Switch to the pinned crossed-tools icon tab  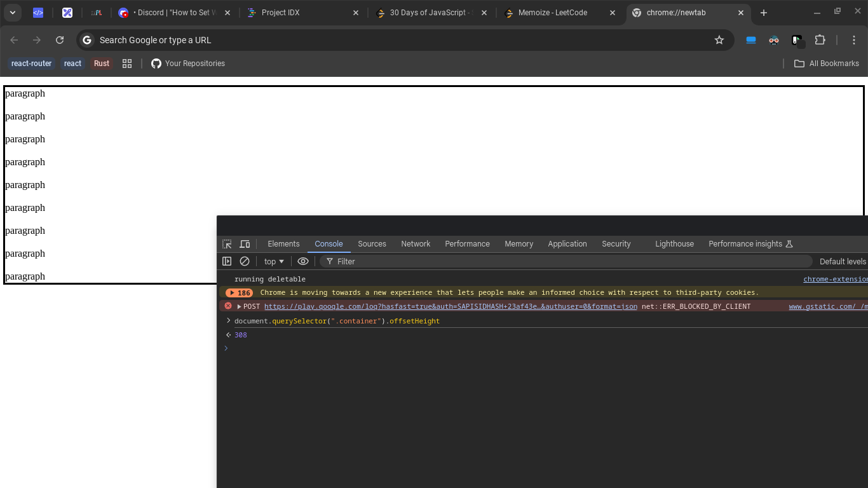tap(67, 13)
